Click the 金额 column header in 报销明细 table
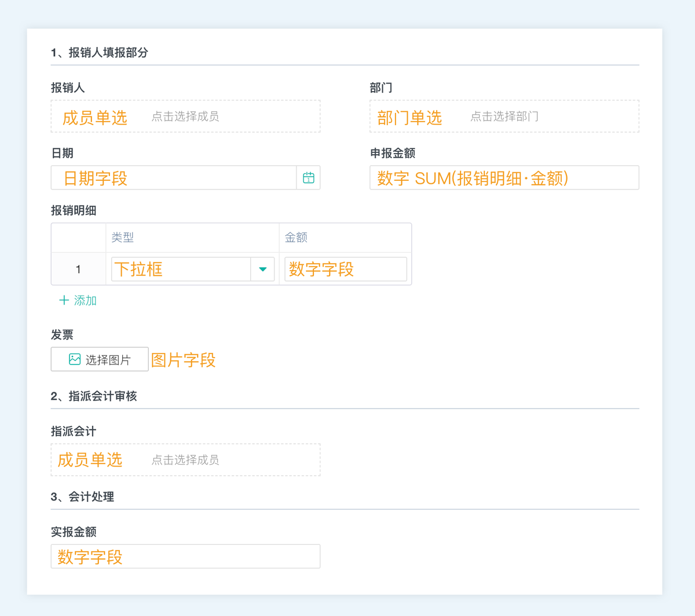Viewport: 695px width, 616px height. tap(297, 238)
